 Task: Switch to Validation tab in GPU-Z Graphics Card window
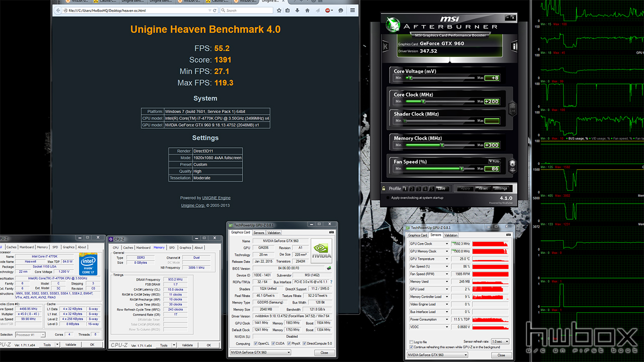tap(274, 233)
